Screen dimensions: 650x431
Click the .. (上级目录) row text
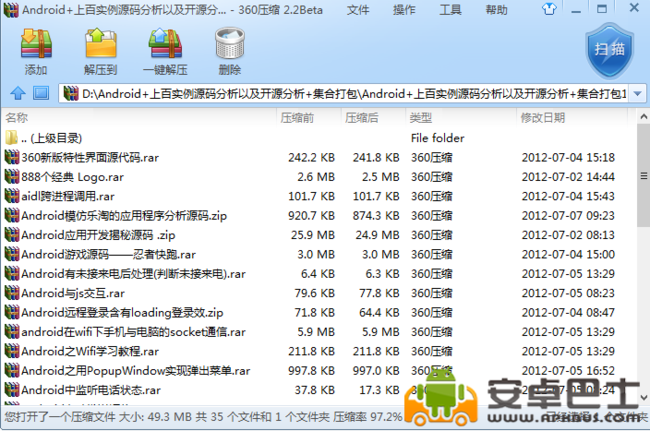(51, 138)
